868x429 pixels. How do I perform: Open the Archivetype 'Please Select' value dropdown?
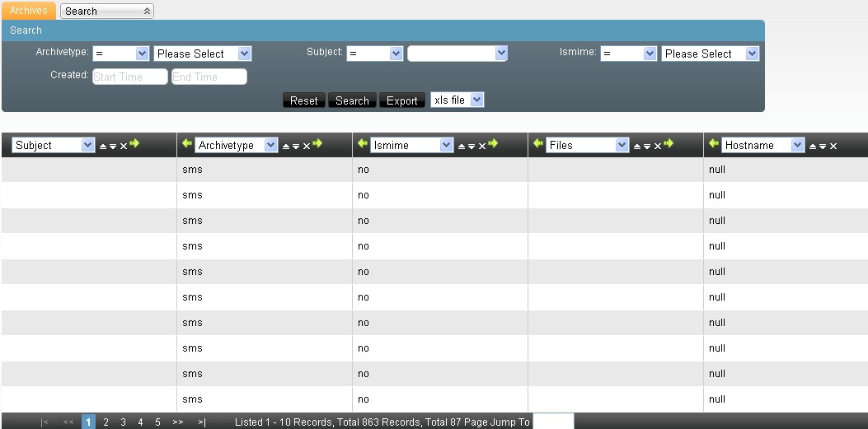[202, 54]
